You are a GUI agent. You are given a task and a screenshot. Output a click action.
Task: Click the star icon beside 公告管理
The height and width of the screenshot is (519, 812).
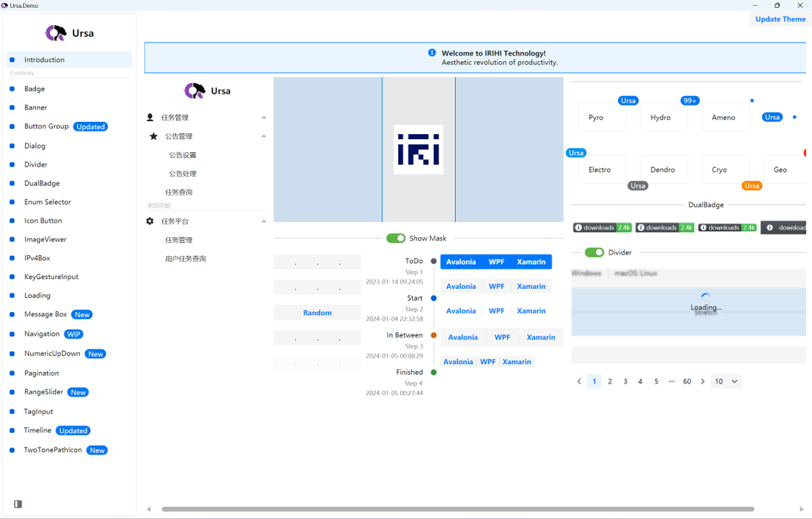[154, 136]
